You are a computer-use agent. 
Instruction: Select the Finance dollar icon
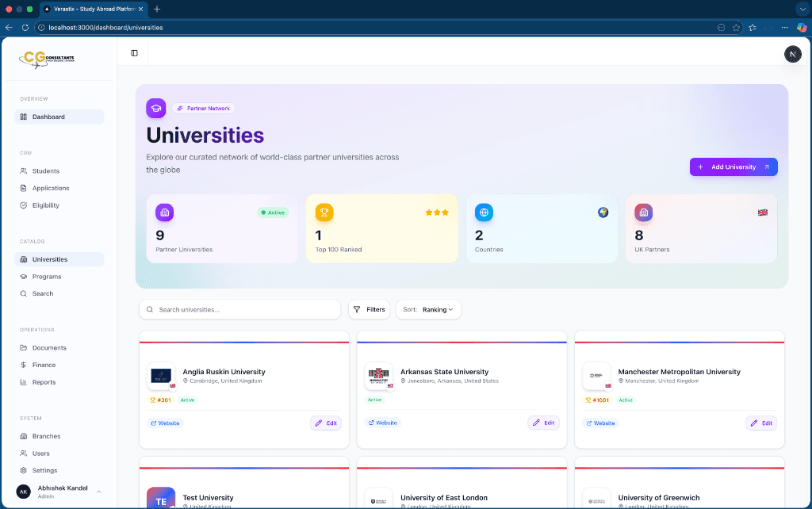pyautogui.click(x=25, y=365)
